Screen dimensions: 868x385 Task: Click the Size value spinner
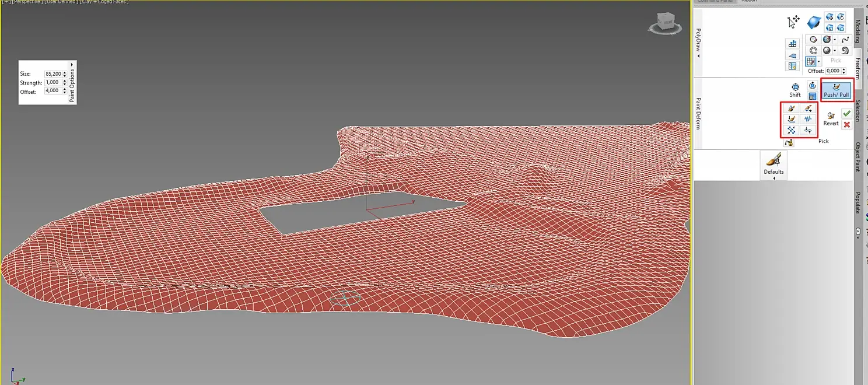[x=65, y=74]
